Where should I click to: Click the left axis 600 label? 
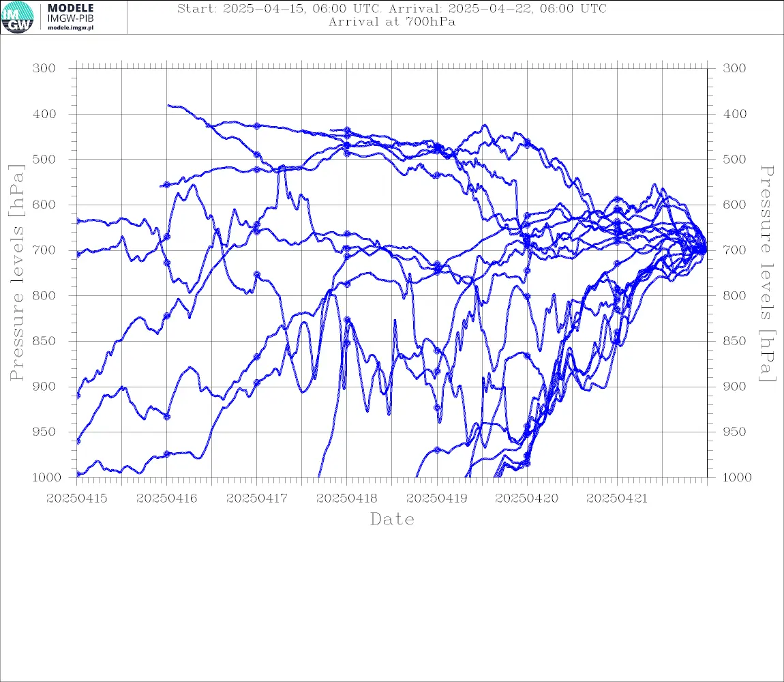click(x=44, y=205)
